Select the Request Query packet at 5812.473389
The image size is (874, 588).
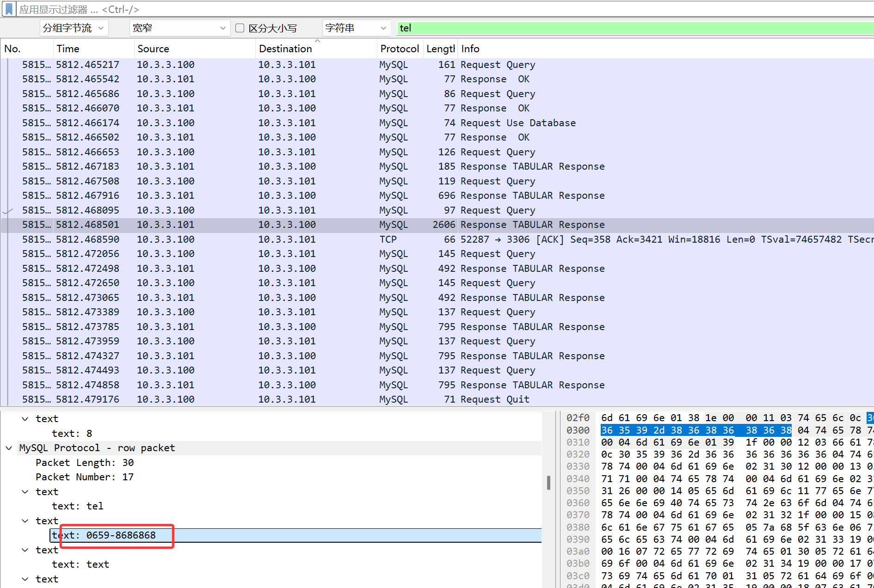point(437,312)
